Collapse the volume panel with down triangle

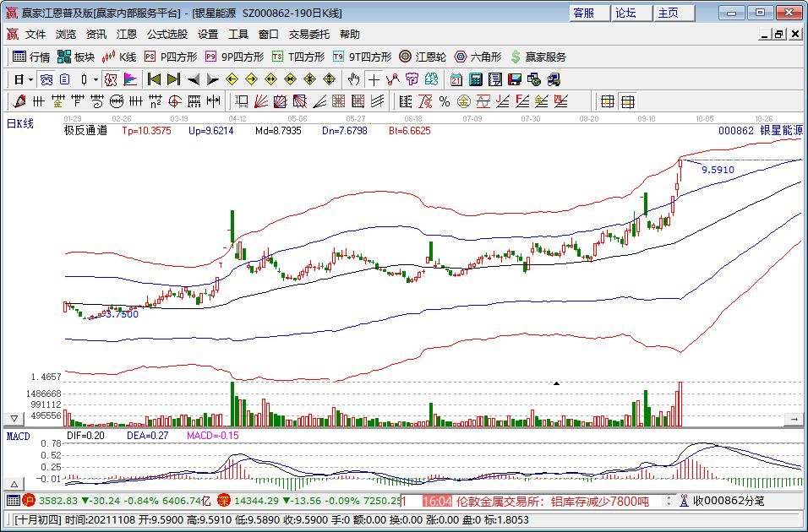(x=14, y=419)
